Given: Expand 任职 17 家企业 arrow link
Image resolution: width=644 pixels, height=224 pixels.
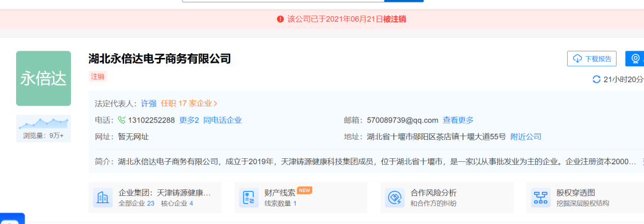Looking at the screenshot, I should [189, 103].
